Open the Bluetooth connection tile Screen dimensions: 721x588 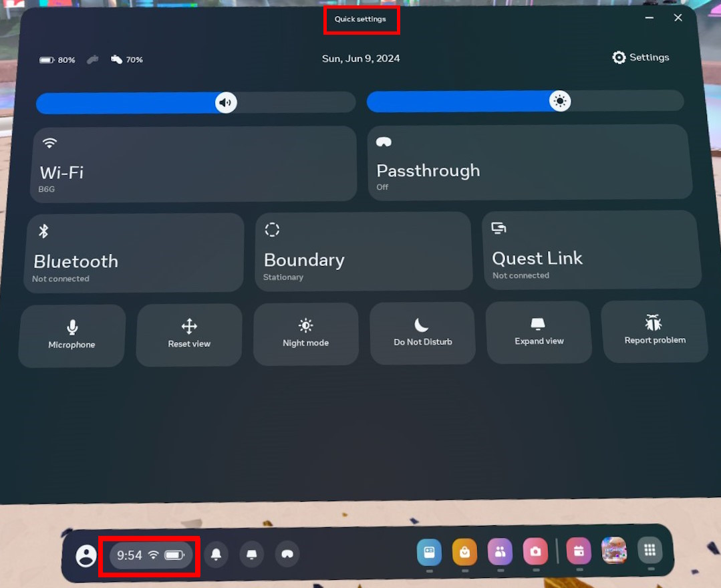tap(134, 253)
